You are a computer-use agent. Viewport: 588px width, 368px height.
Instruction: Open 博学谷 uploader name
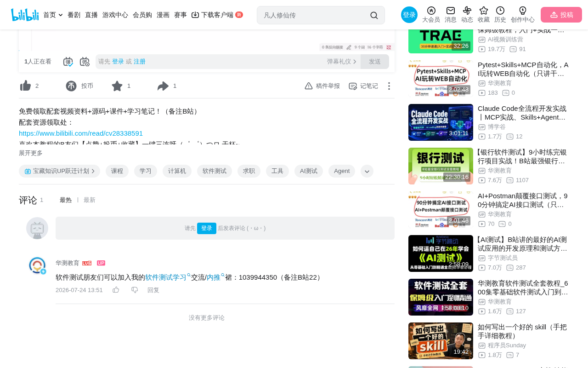(x=497, y=127)
